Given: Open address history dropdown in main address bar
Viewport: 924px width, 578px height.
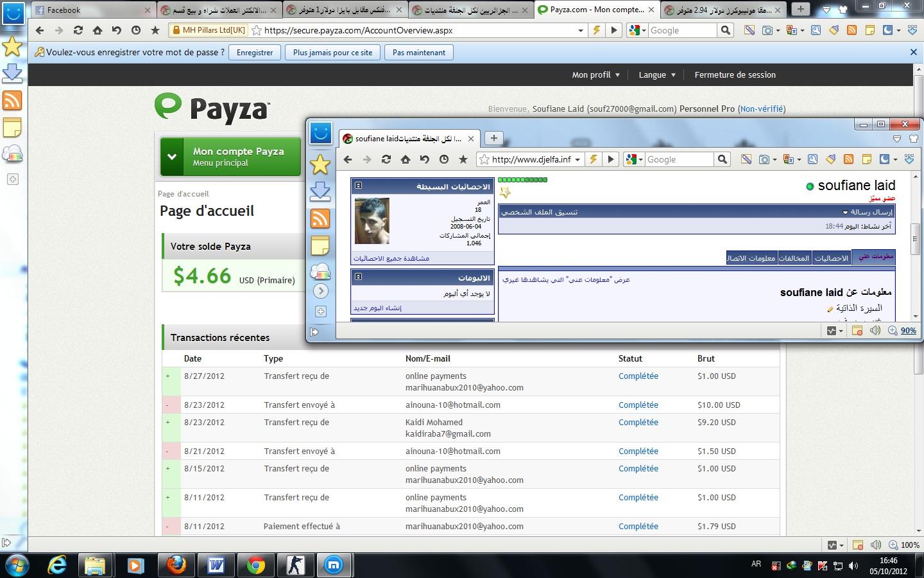Looking at the screenshot, I should pos(581,30).
